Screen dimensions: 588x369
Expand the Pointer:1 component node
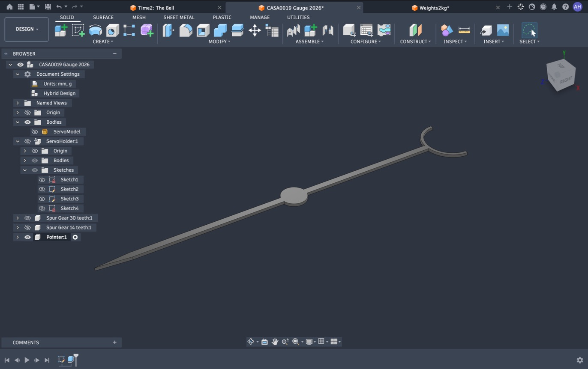[18, 237]
